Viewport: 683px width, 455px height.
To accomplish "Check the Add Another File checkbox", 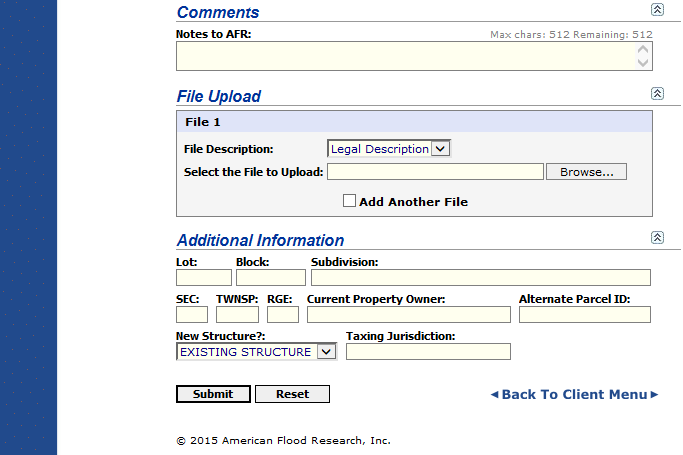I will click(x=349, y=201).
